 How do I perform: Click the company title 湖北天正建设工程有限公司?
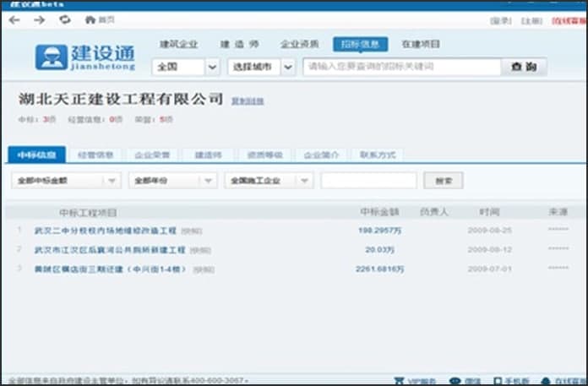tap(121, 100)
